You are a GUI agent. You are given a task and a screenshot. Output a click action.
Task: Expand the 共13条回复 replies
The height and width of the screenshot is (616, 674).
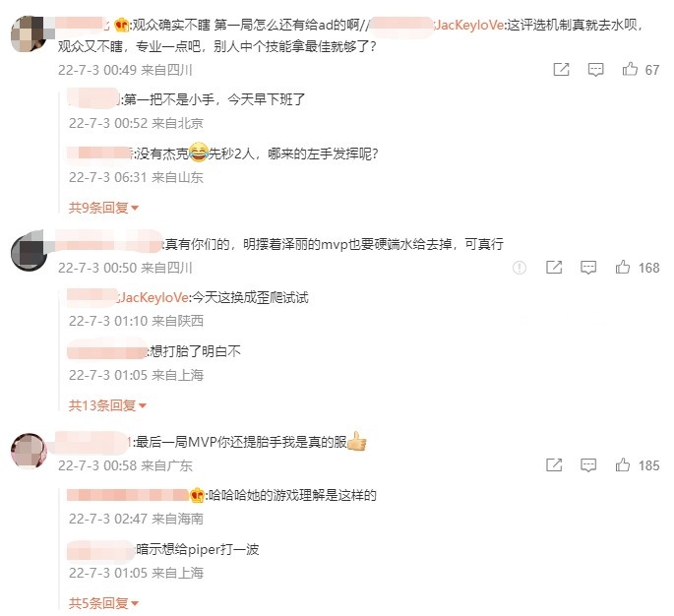click(x=107, y=405)
